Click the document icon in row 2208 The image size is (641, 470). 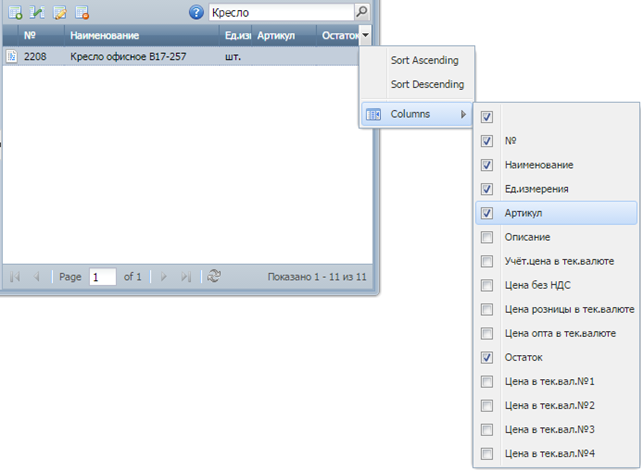click(x=12, y=56)
